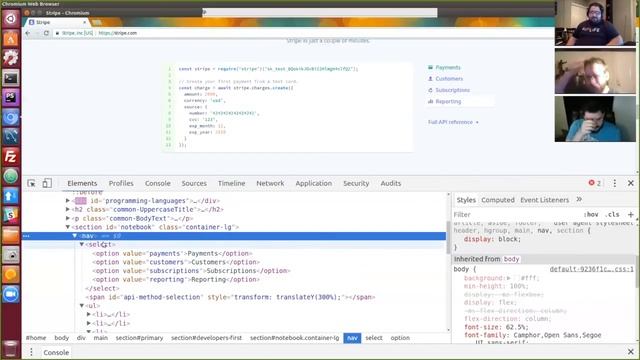Image resolution: width=640 pixels, height=360 pixels.
Task: Click Reporting chart icon in sidebar
Action: tap(430, 102)
